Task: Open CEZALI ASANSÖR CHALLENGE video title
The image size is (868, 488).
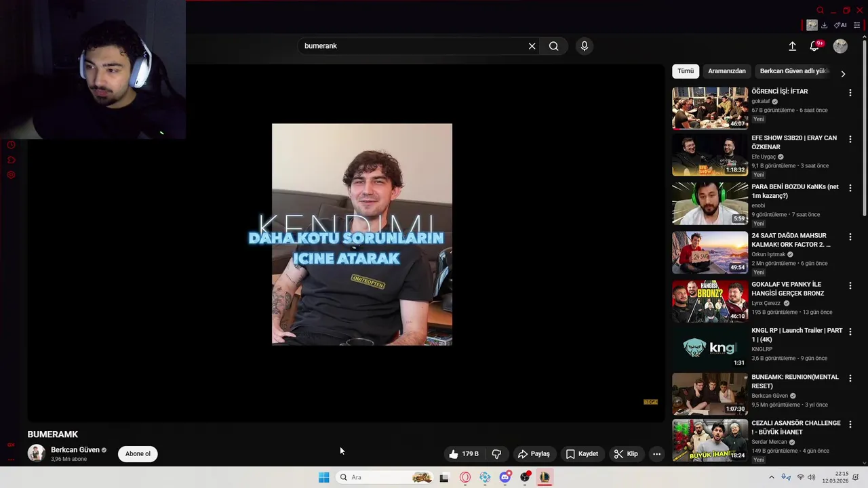Action: pos(796,428)
